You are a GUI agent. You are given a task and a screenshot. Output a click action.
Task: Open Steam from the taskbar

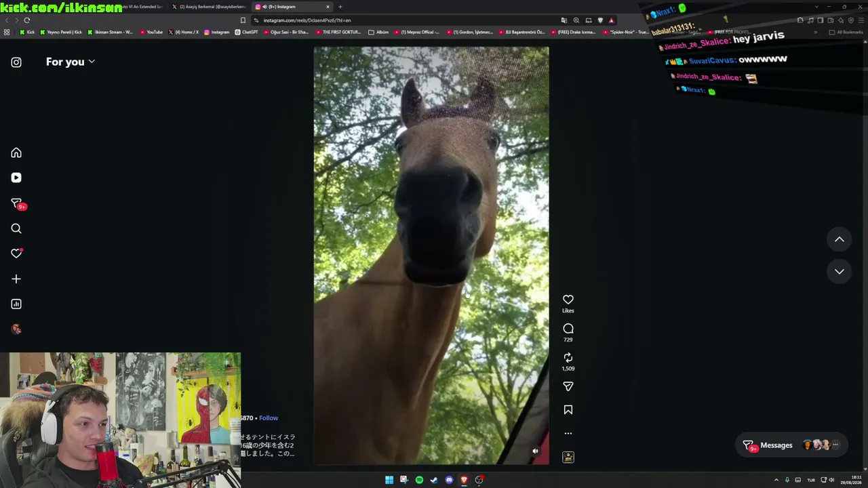click(434, 480)
